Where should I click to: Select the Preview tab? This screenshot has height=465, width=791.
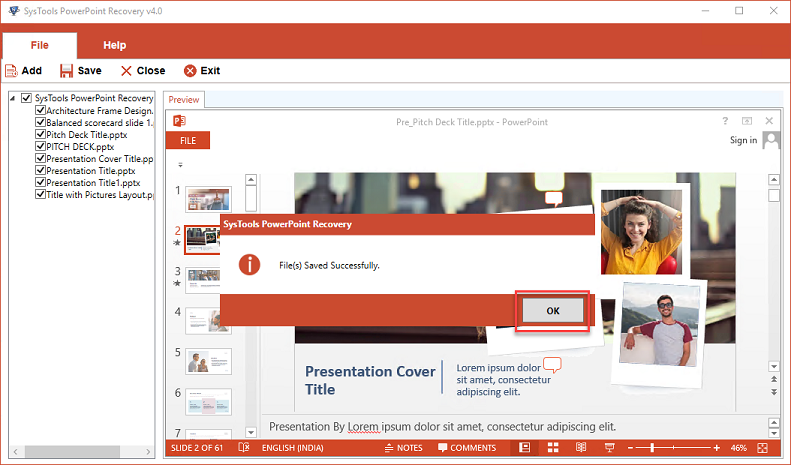(x=184, y=100)
